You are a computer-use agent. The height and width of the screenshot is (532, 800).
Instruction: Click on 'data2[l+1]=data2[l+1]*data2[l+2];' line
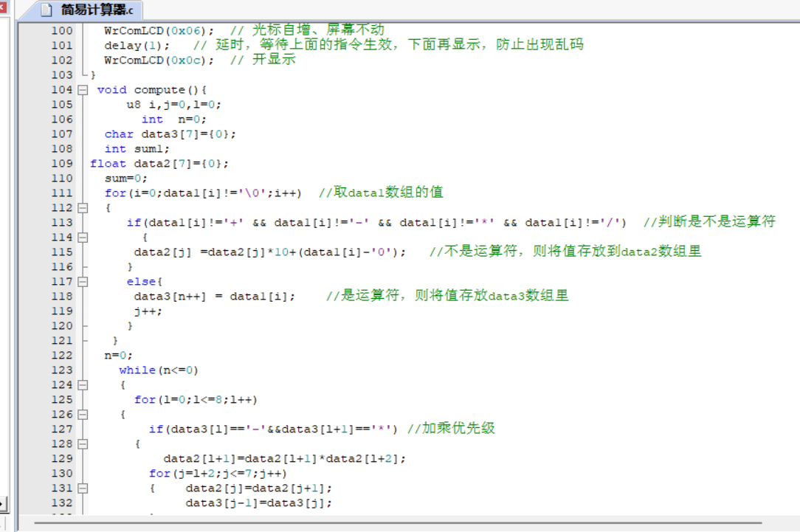click(x=285, y=459)
